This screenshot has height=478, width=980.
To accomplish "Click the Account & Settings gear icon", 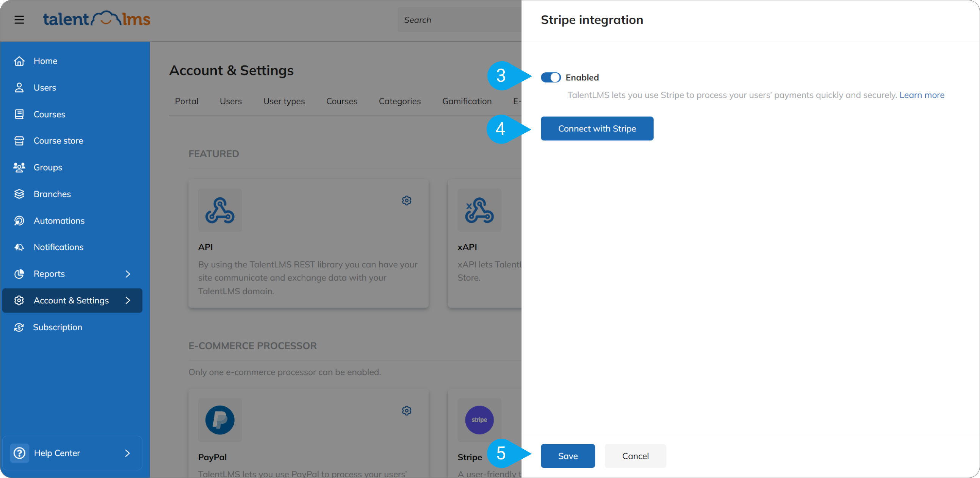I will (19, 300).
